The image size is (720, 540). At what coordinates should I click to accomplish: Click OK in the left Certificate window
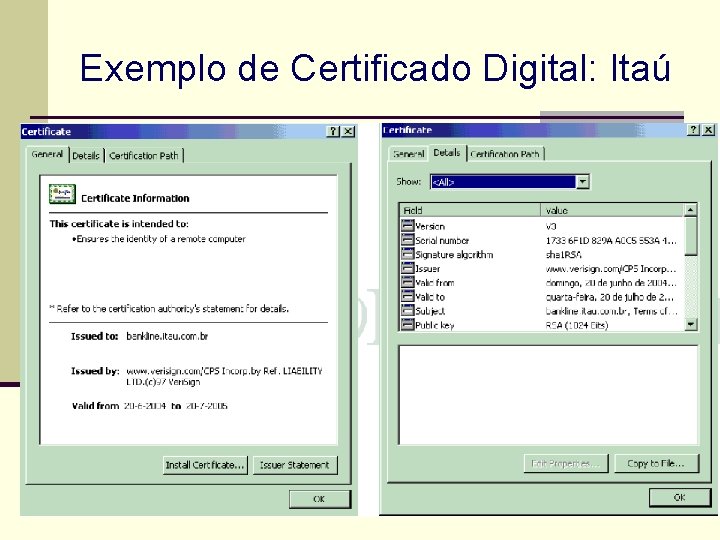[320, 499]
